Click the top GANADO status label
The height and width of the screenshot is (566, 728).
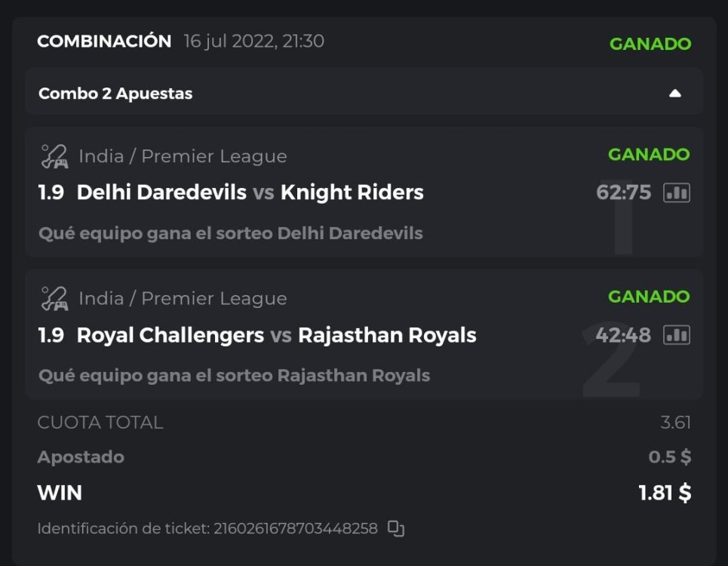pyautogui.click(x=650, y=44)
